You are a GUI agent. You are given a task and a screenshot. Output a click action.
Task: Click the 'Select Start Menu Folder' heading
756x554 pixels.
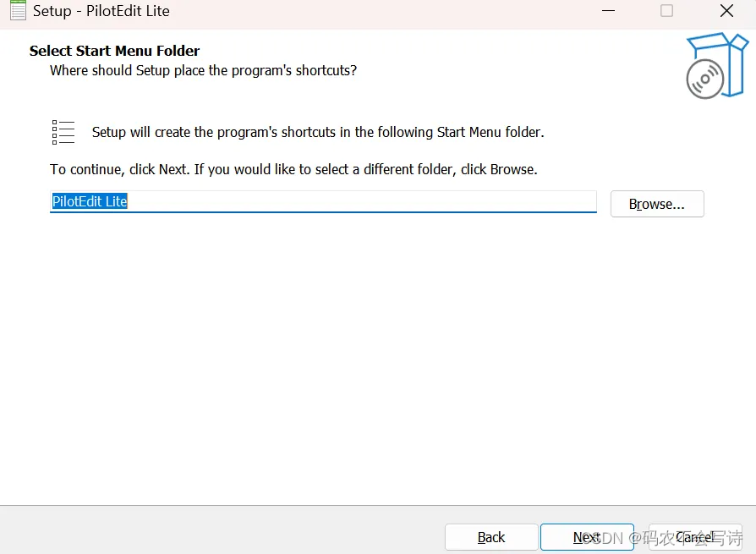coord(114,51)
